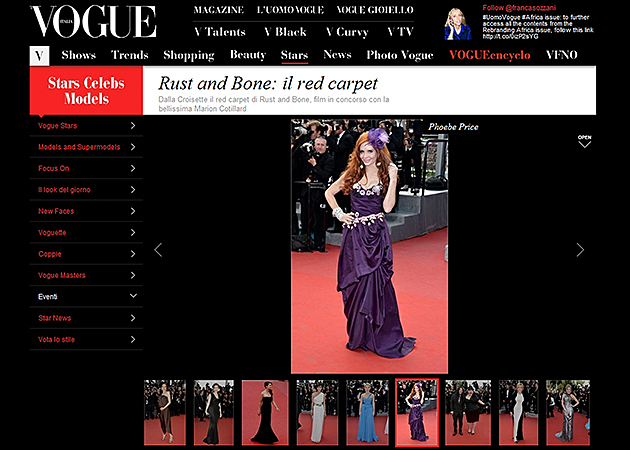Advance to next photo arrow

(x=580, y=250)
